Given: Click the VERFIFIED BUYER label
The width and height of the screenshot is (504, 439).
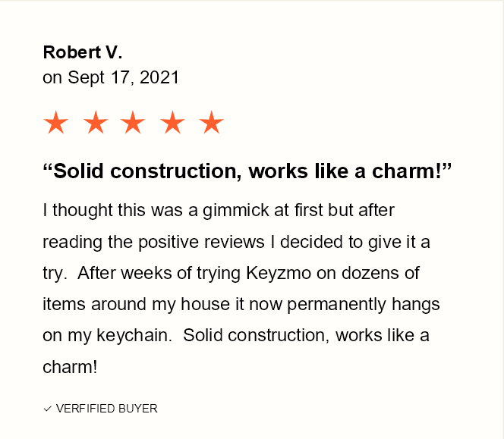Looking at the screenshot, I should (107, 409).
